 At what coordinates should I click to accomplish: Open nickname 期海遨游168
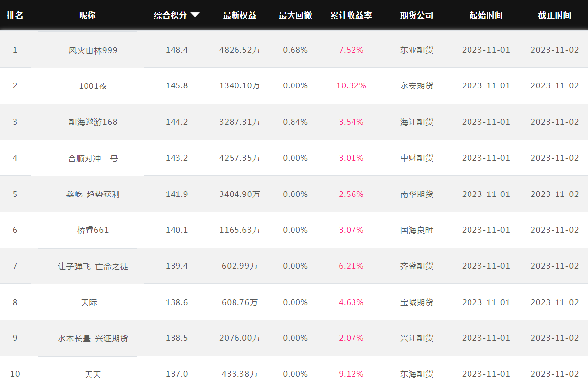(x=92, y=122)
